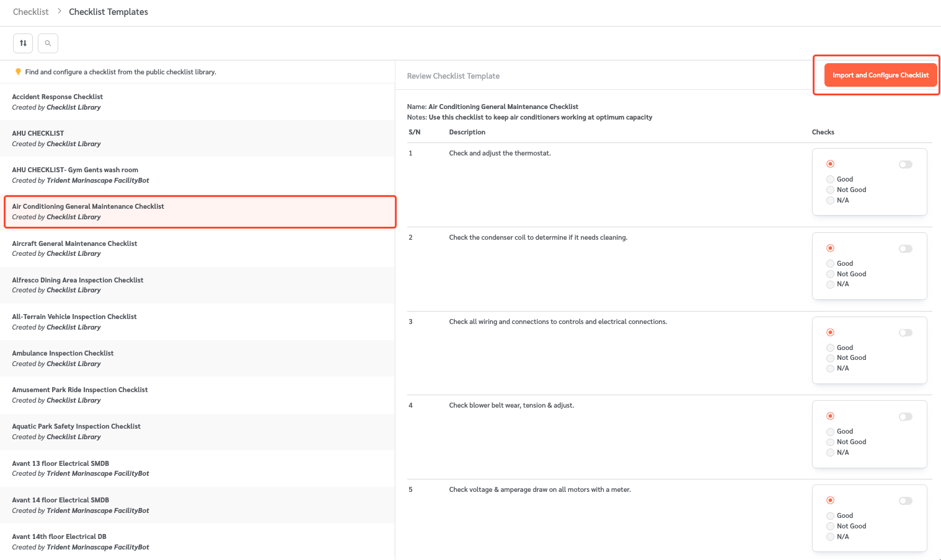Click the Import and Configure Checklist button
Screen dimensions: 941x560
[880, 74]
